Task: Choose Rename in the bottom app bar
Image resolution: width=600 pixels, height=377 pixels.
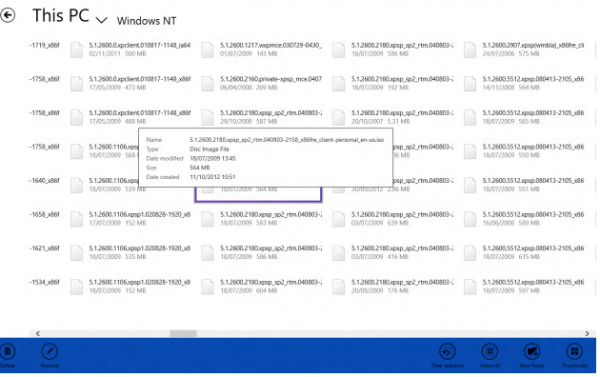Action: point(50,356)
